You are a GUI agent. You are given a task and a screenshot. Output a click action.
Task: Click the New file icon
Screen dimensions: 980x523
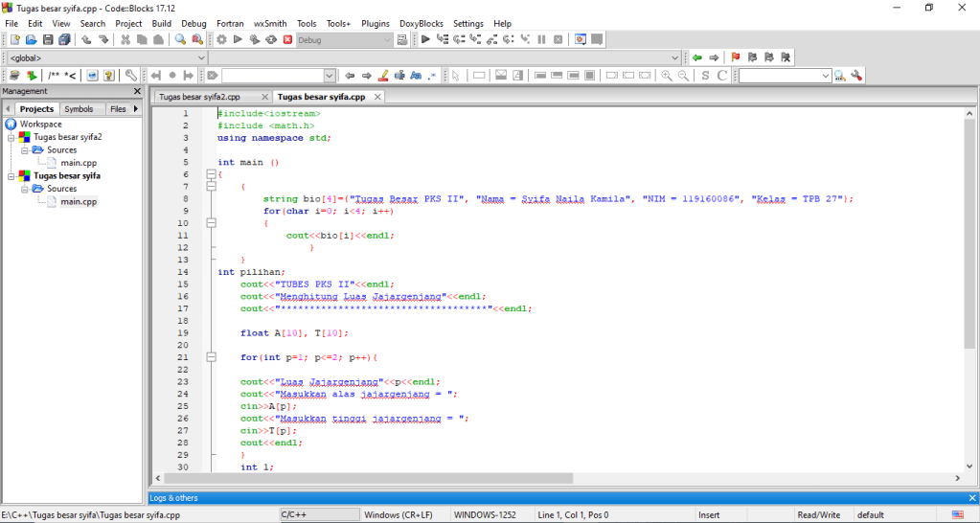point(14,40)
